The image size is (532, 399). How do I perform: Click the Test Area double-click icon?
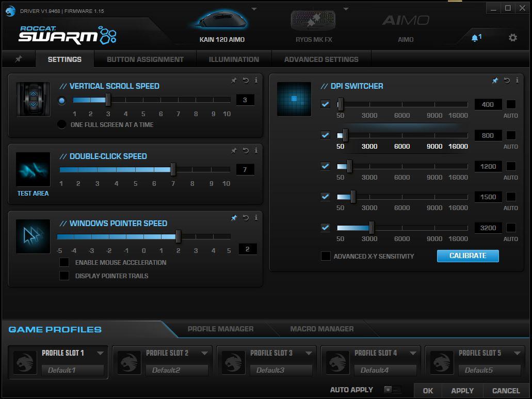tap(33, 170)
